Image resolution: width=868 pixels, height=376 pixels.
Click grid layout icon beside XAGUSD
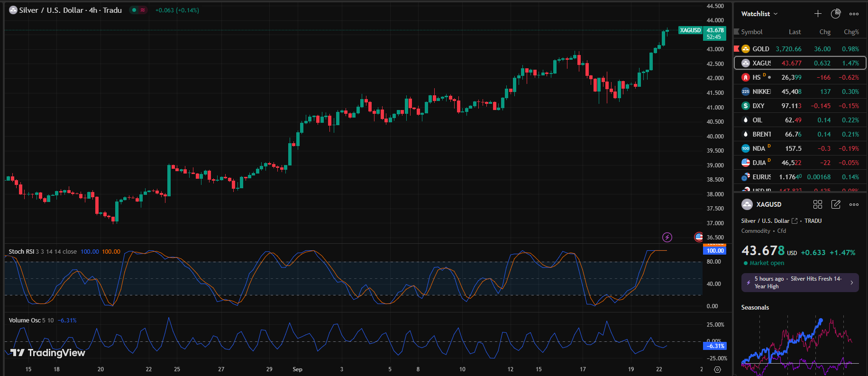click(x=818, y=204)
